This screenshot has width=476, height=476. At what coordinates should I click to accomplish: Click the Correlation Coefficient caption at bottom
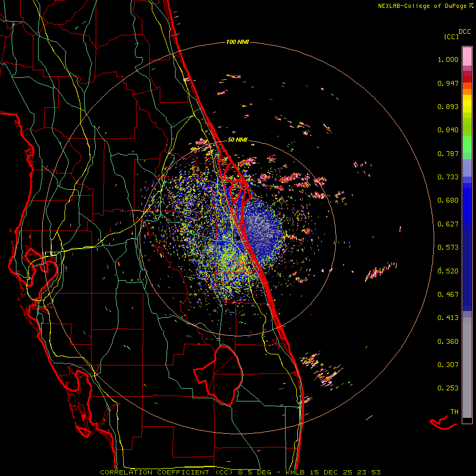coord(240,472)
